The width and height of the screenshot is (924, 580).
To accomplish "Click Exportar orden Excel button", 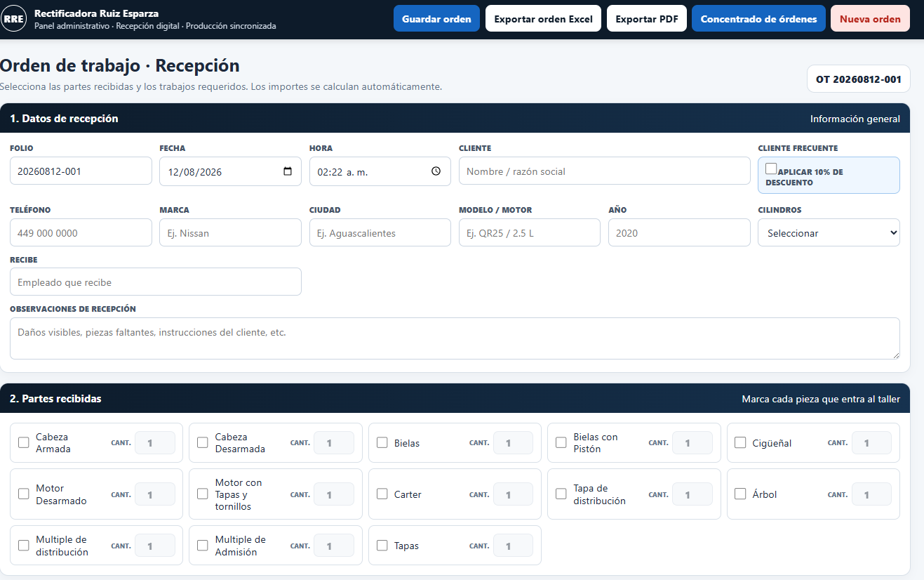I will tap(543, 19).
